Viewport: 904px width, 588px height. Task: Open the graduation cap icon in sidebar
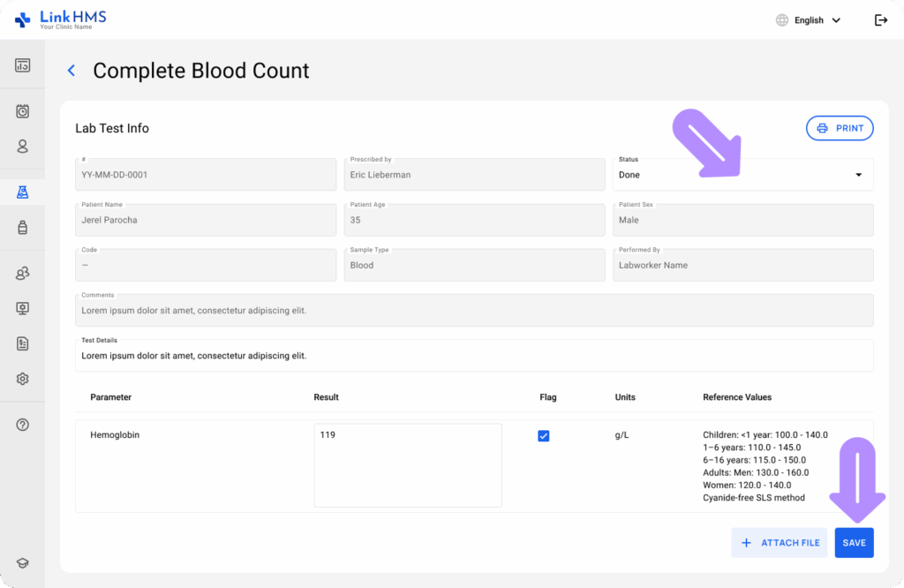pyautogui.click(x=22, y=563)
